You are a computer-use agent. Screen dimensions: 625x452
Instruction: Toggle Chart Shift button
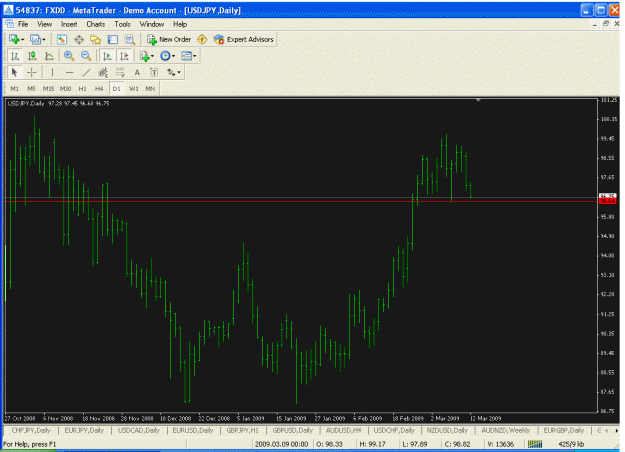coord(124,56)
